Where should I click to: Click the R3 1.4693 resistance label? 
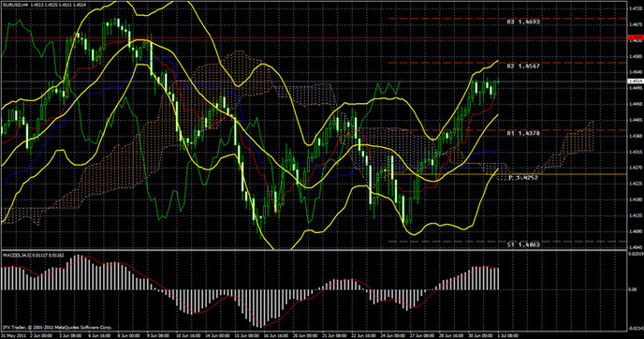523,22
